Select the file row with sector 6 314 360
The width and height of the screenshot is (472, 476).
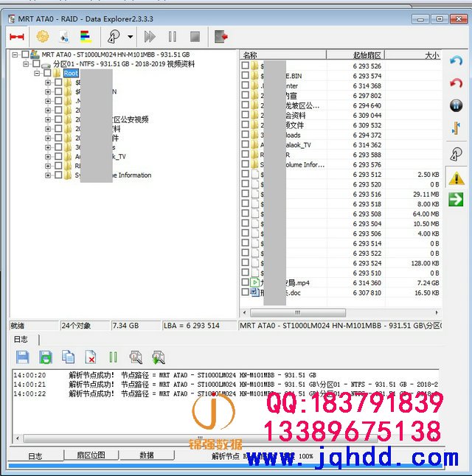(341, 283)
